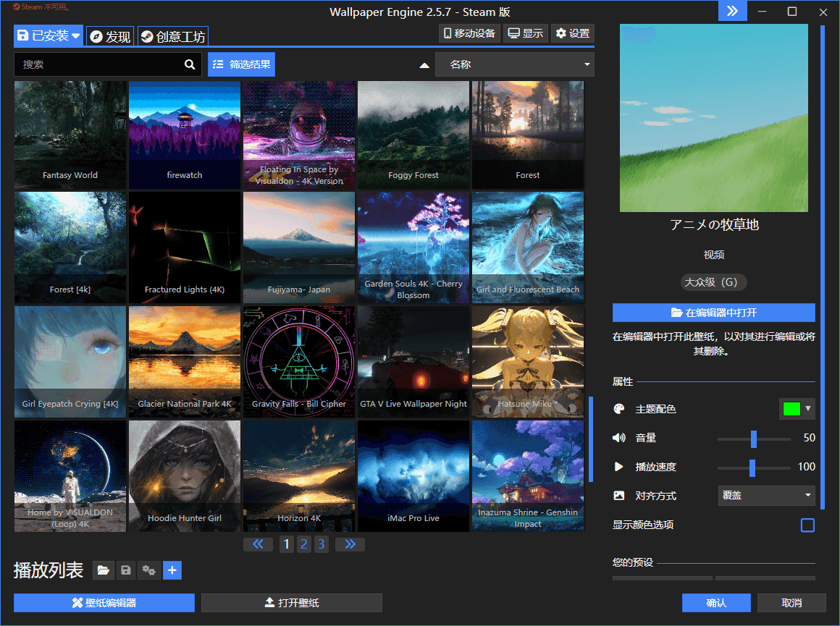
Task: Switch to the 发现 tab
Action: click(110, 36)
